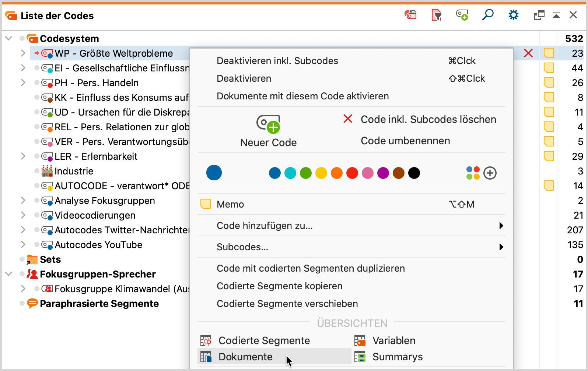Screen dimensions: 588x371
Task: Toggle activation dot of LER - Erlernbarkeit
Action: (x=36, y=156)
